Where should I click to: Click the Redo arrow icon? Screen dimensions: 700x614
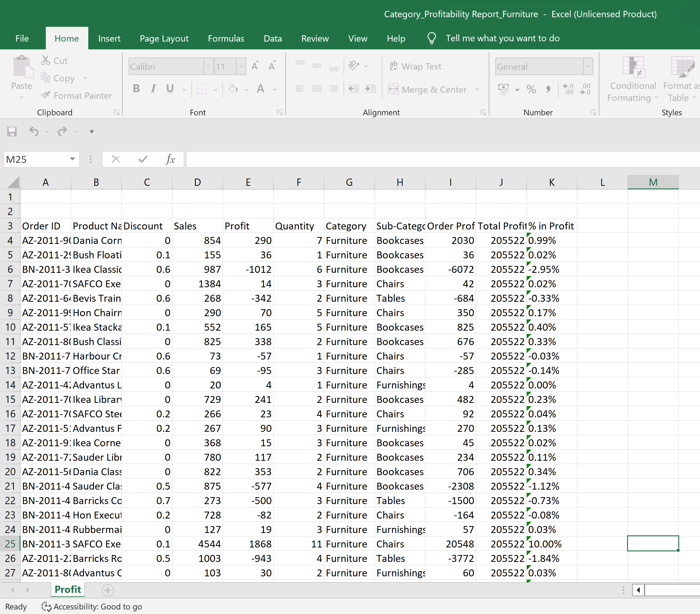tap(62, 131)
